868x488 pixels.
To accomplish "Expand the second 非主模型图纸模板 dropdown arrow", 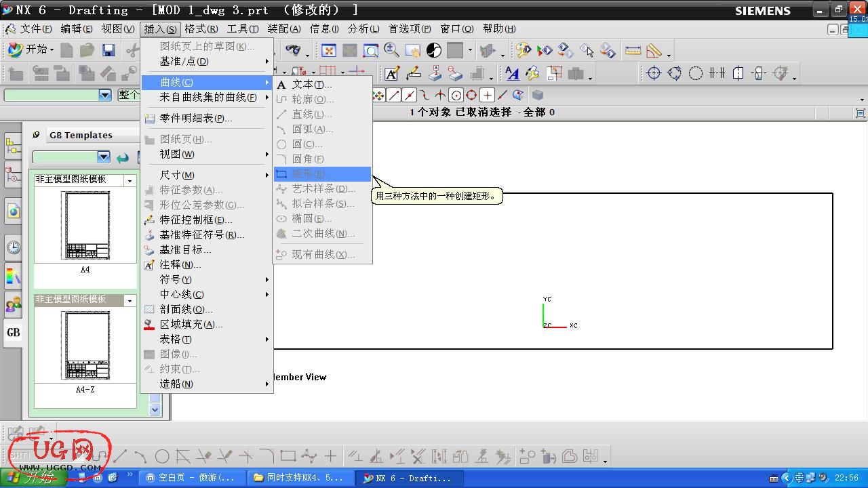I will pyautogui.click(x=130, y=301).
